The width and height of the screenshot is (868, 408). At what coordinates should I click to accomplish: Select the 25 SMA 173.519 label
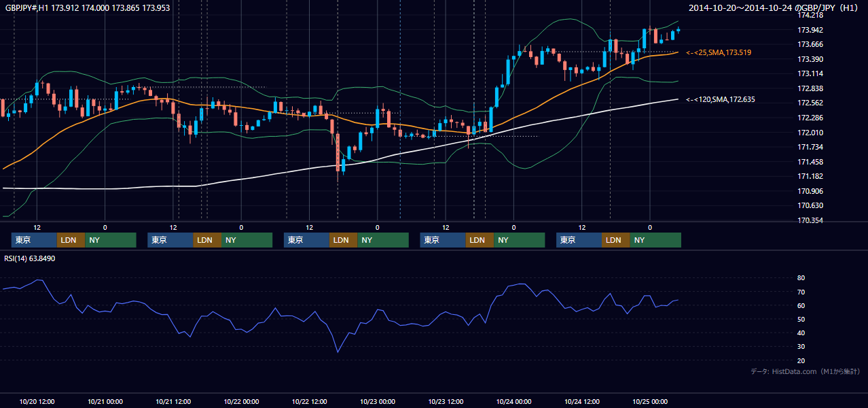point(719,52)
